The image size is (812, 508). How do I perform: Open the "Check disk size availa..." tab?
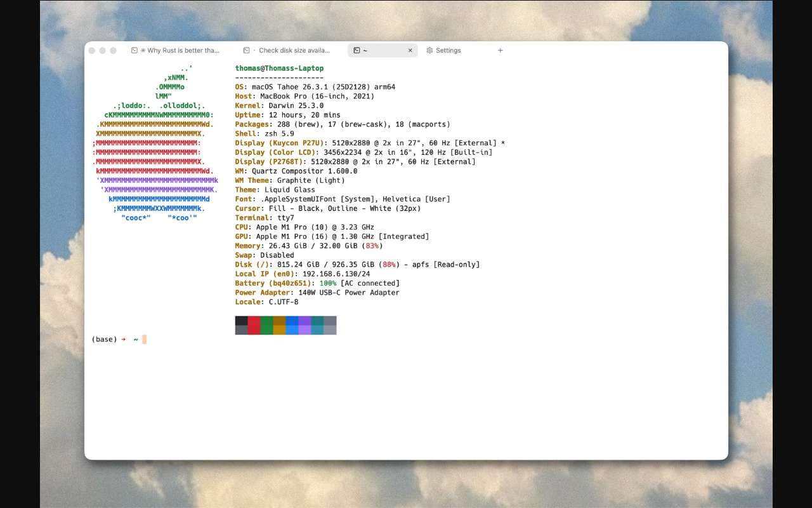tap(287, 50)
